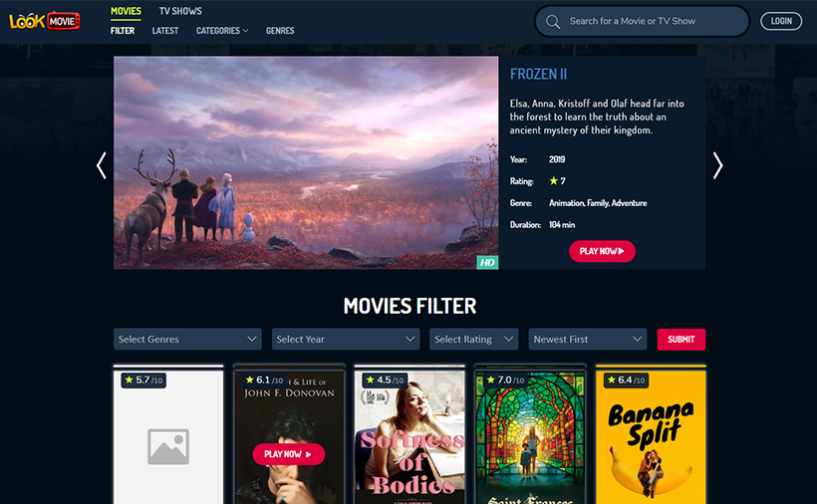Advance to next featured movie slide
This screenshot has width=817, height=504.
click(x=718, y=165)
